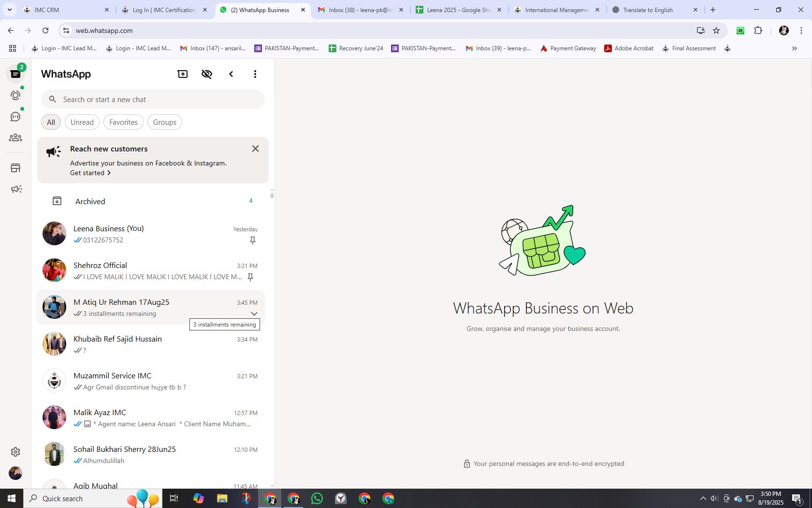Screen dimensions: 812x508
Task: Open M Atiq Ur Rehman 17Aug25 chat
Action: (x=151, y=308)
